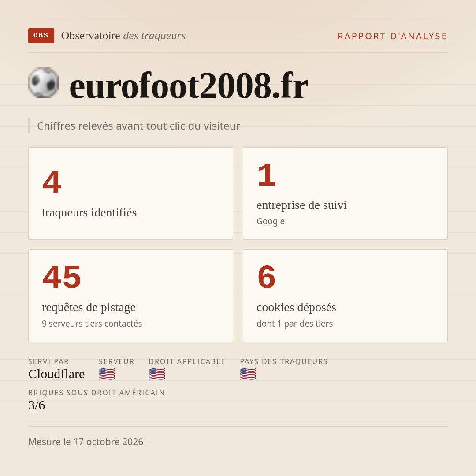
Task: Click the red OBS logo badge
Action: 41,36
